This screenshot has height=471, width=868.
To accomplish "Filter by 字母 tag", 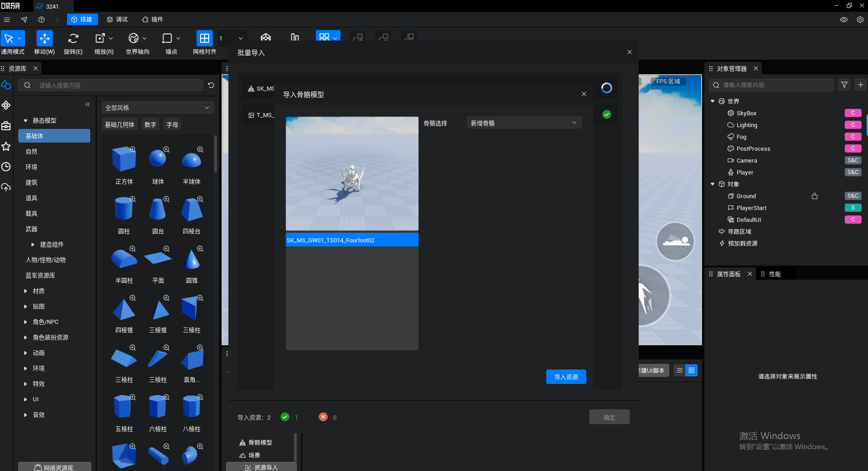I will point(172,124).
